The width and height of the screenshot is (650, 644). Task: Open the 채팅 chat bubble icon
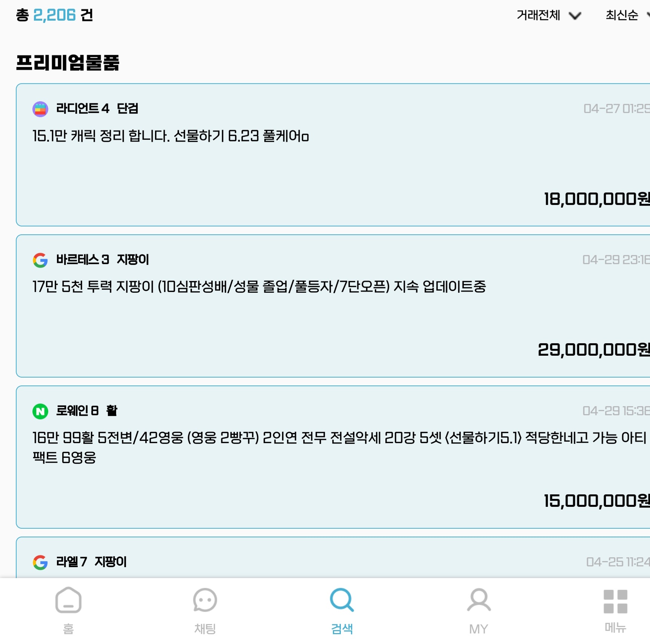[x=205, y=600]
